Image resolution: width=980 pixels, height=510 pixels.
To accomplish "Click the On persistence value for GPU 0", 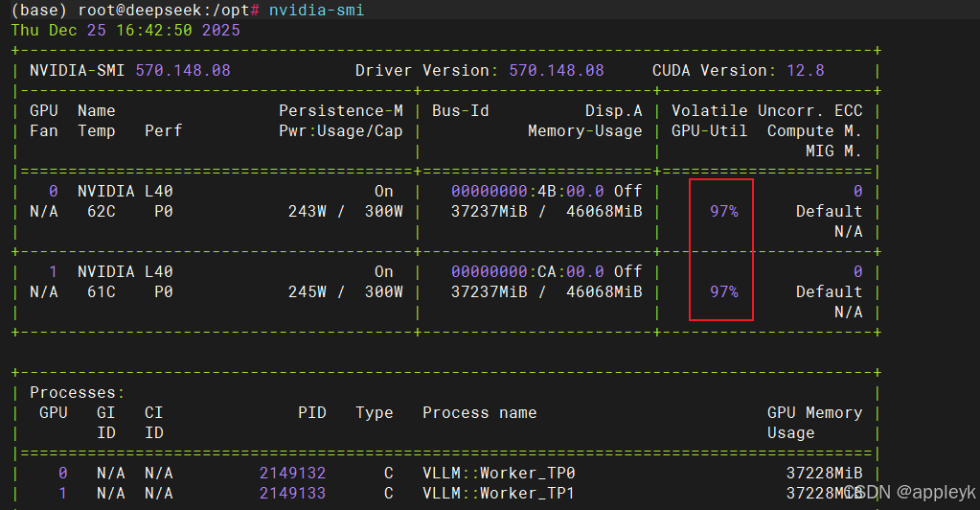I will 384,191.
